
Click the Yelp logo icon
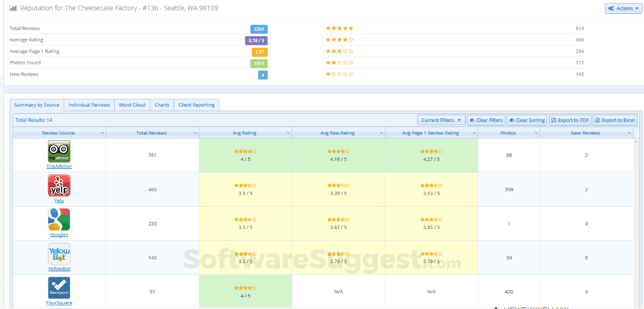(x=59, y=186)
